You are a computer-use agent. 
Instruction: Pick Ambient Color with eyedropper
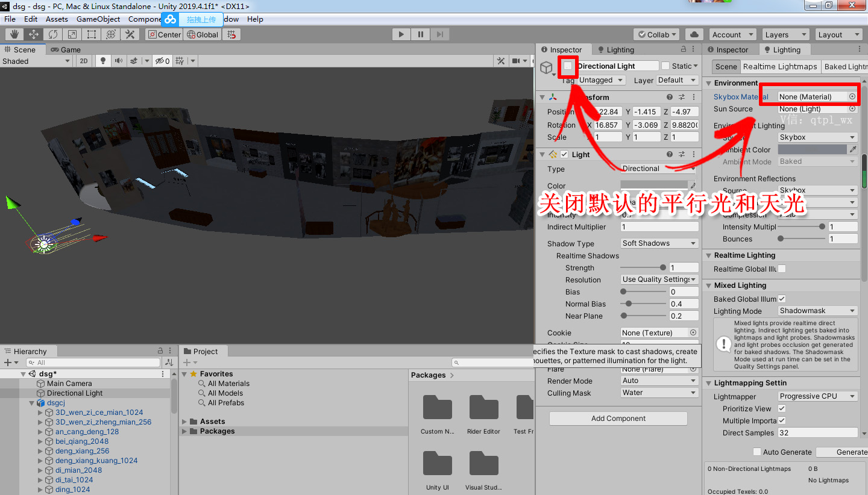point(853,149)
